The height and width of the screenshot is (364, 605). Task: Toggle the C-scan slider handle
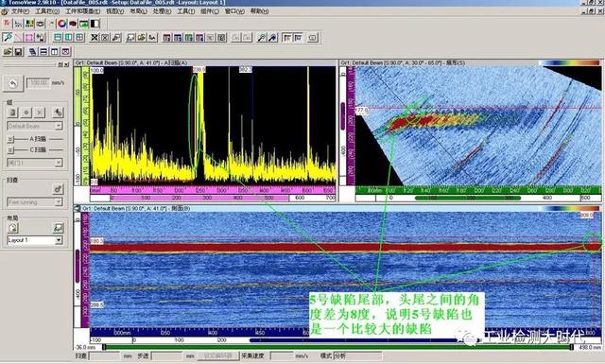tap(10, 149)
